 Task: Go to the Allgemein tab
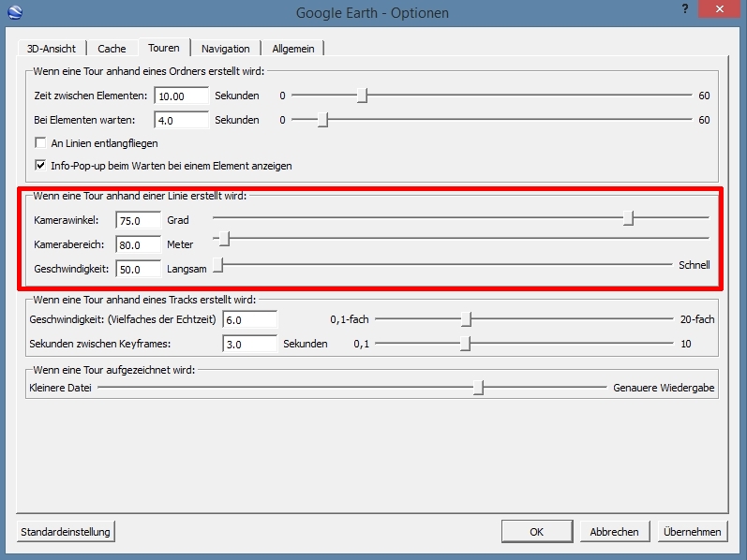point(293,49)
